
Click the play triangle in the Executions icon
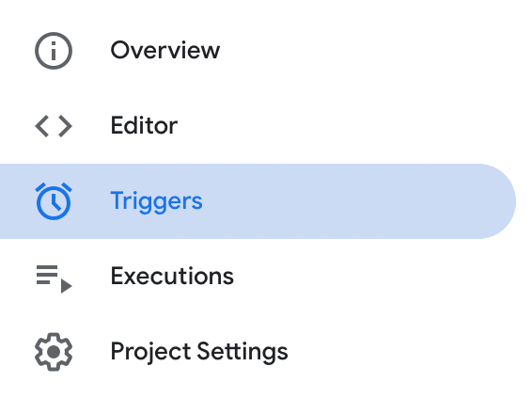pyautogui.click(x=66, y=286)
